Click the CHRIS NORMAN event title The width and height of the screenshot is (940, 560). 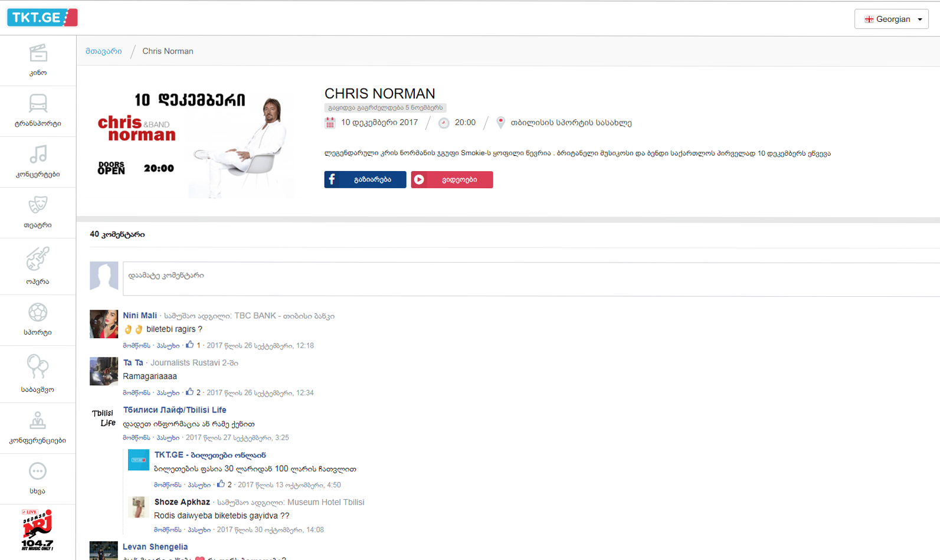[380, 93]
